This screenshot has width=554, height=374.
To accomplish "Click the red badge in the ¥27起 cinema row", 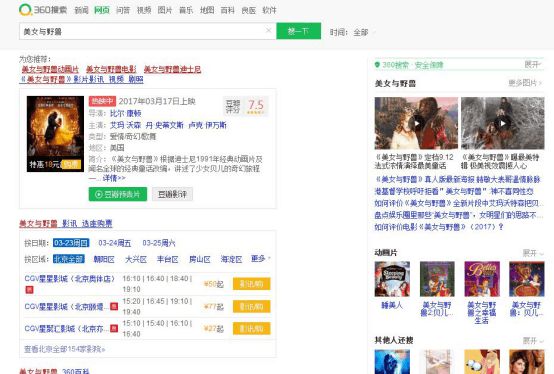I will click(114, 328).
